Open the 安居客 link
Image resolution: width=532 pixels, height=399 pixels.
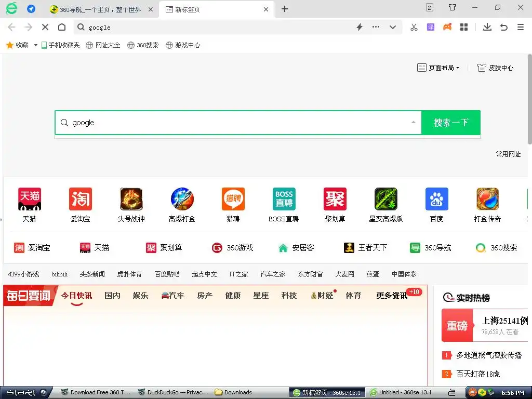point(296,248)
